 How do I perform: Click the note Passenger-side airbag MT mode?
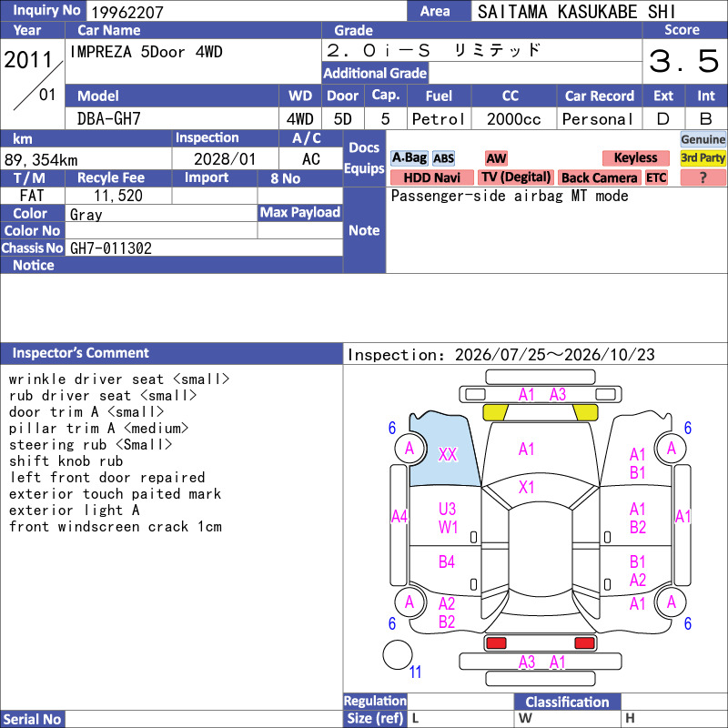[510, 196]
